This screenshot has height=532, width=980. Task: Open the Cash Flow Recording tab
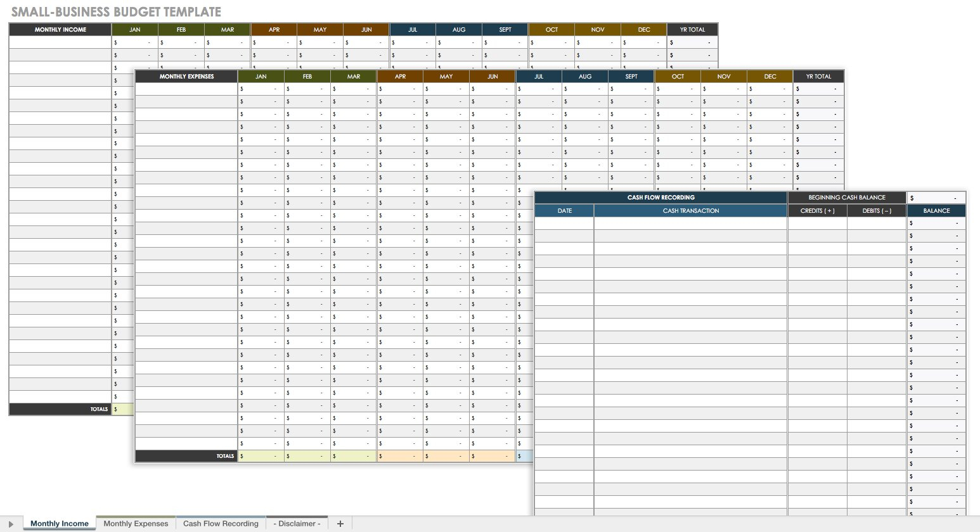pos(220,523)
